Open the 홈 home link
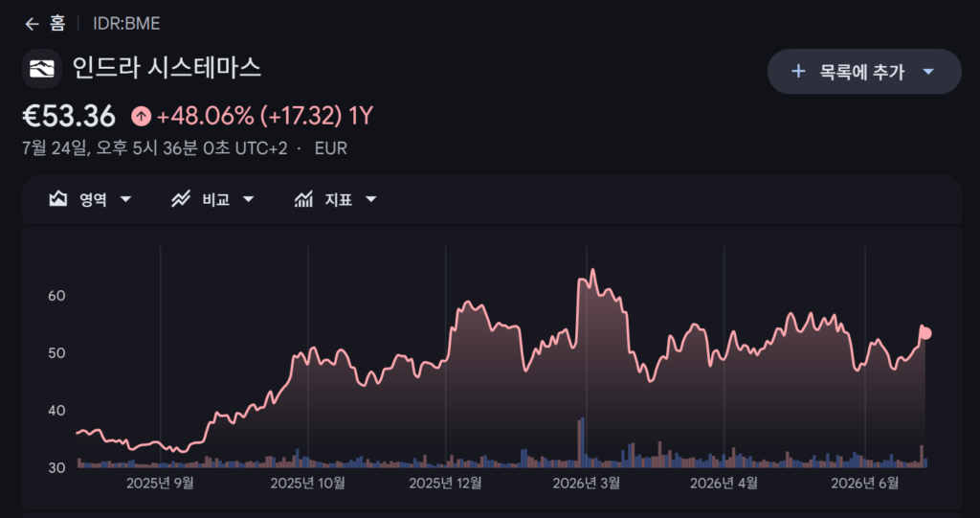 57,24
